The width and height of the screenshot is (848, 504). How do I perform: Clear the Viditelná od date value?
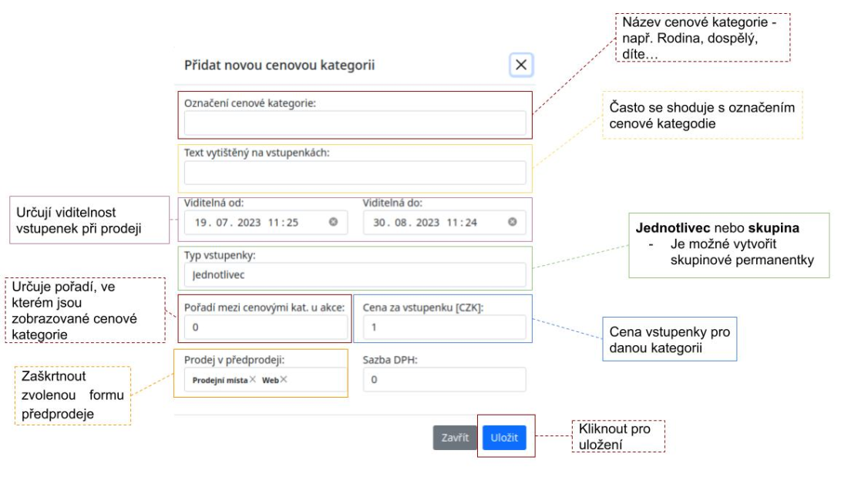tap(333, 223)
